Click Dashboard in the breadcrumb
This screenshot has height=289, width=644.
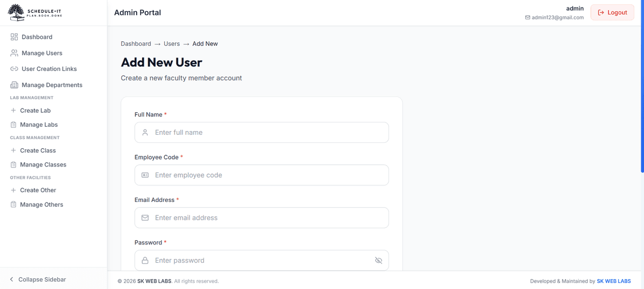pos(136,44)
